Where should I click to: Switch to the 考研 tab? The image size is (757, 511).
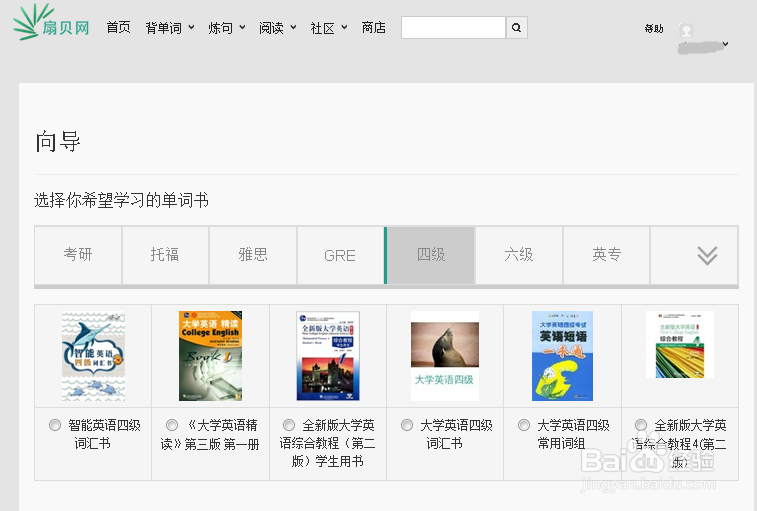tap(78, 255)
